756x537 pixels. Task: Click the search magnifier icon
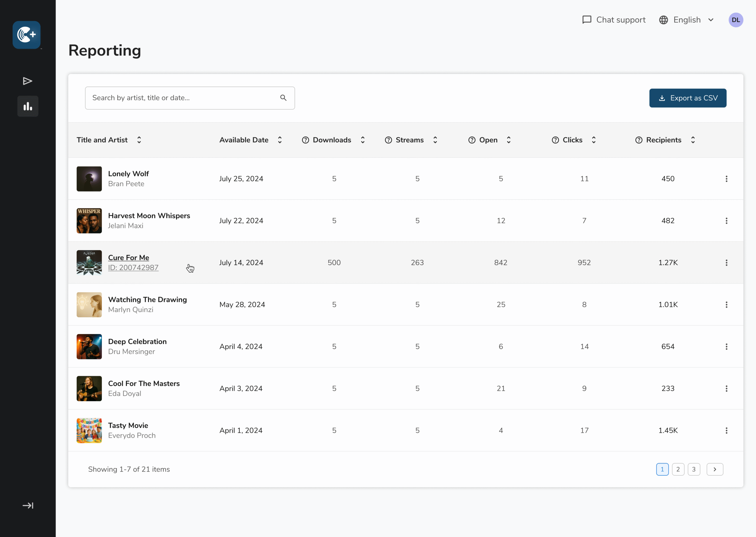pos(283,98)
